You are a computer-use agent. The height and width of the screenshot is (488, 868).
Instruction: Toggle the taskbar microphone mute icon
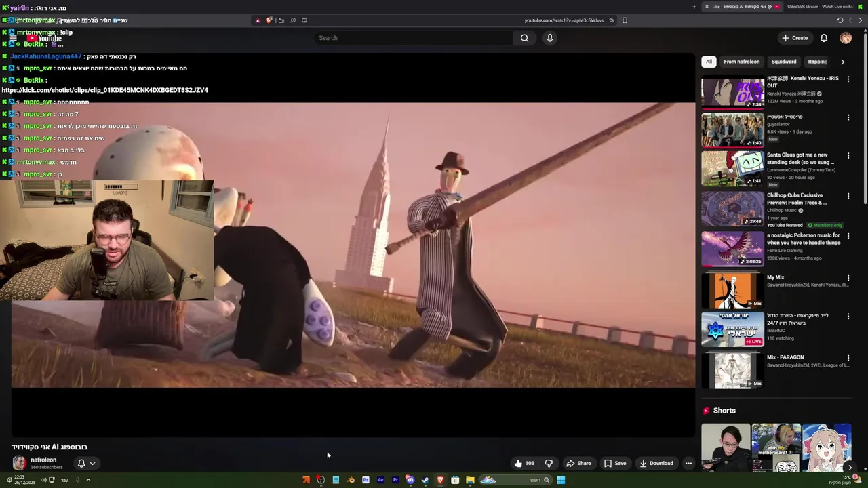[x=77, y=480]
